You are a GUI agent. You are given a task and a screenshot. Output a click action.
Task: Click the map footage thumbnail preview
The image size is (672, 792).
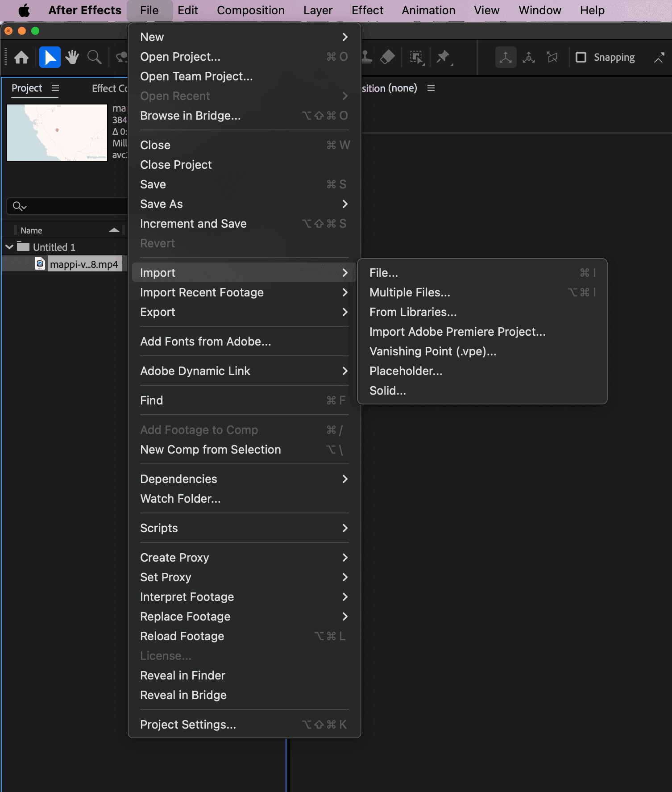[x=57, y=133]
